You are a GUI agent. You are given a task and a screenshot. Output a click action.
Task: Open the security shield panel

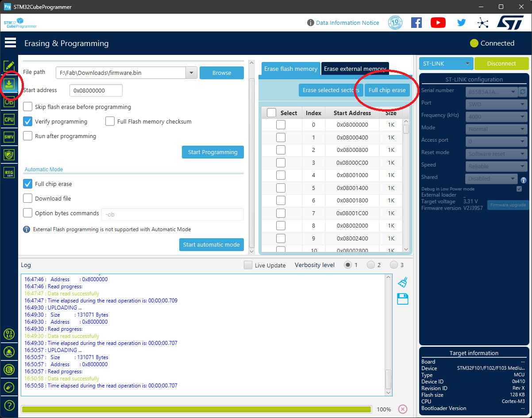[x=9, y=155]
